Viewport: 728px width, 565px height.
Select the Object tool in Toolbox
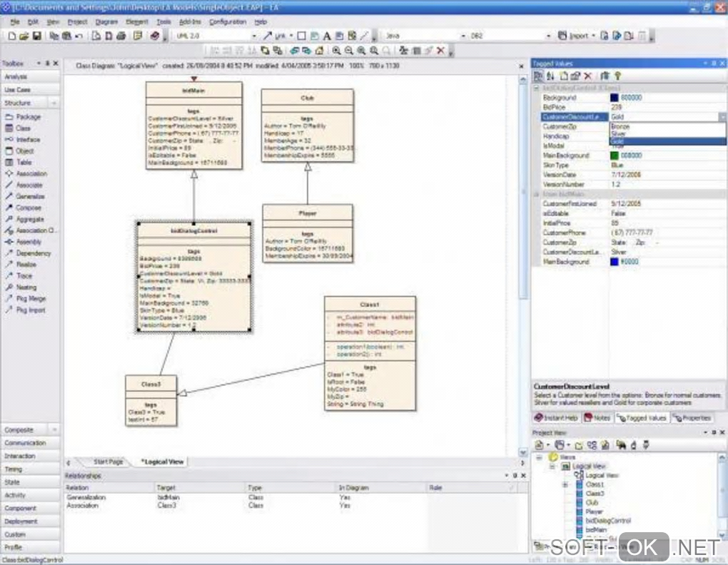19,151
